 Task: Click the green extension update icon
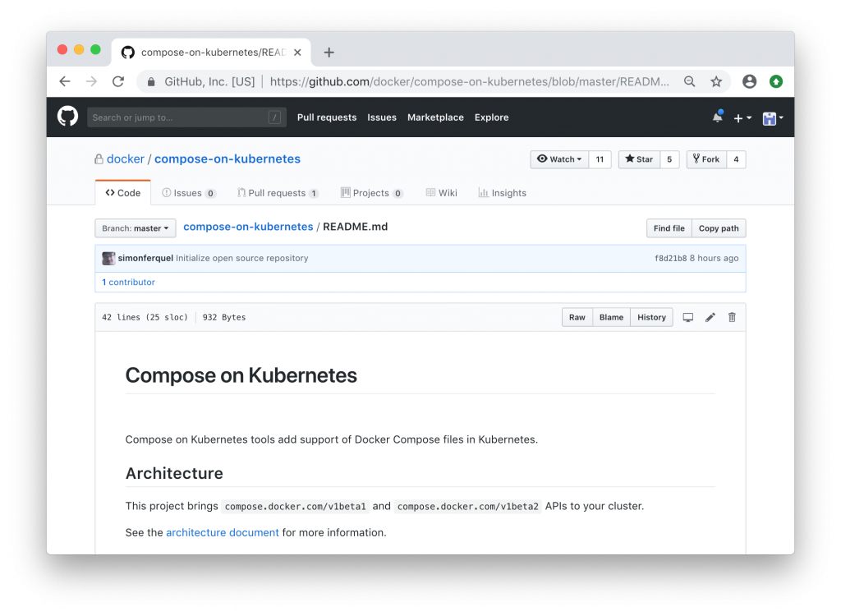click(776, 81)
